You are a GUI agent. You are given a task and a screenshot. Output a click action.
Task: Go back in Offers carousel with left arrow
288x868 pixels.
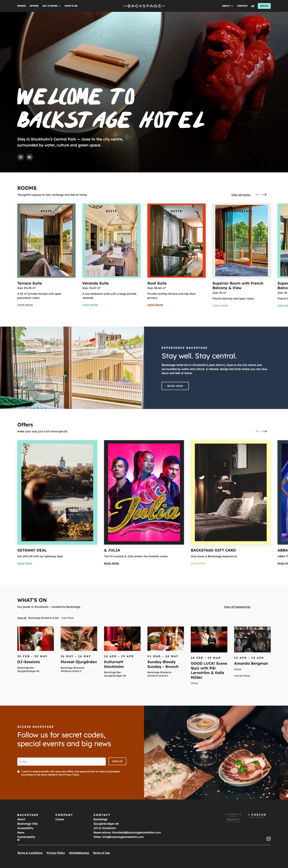[258, 431]
